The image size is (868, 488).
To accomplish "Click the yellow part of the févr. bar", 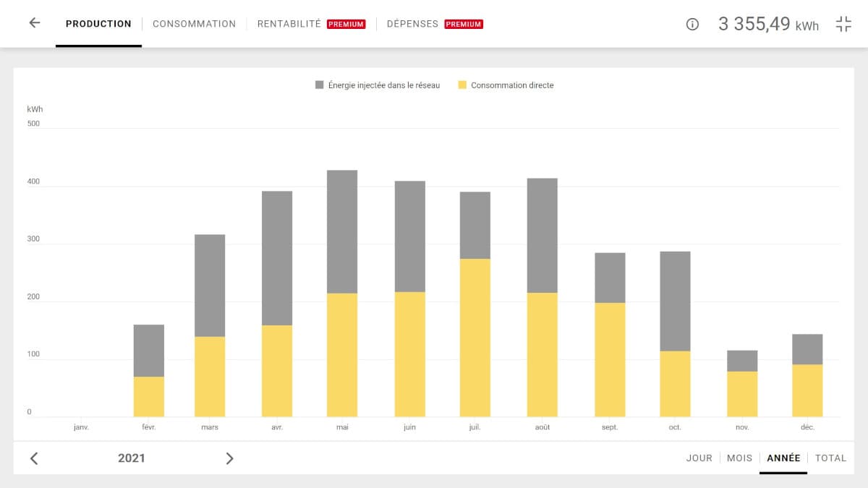I will tap(149, 396).
